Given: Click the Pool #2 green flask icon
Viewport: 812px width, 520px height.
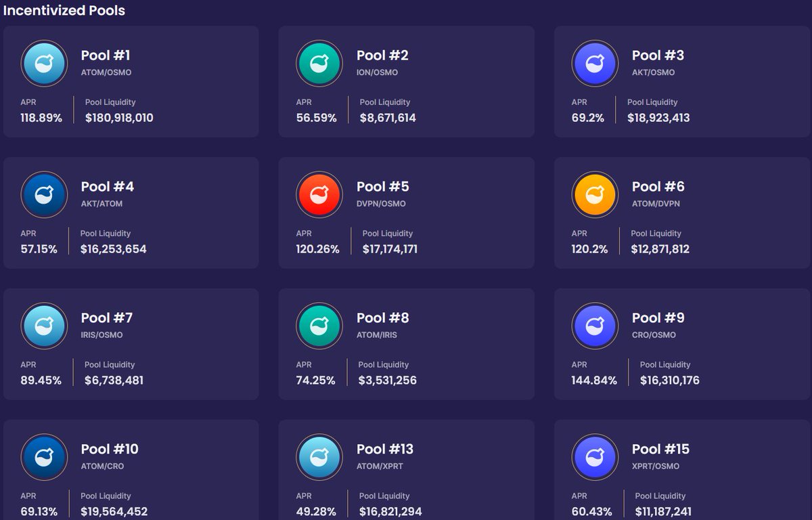Looking at the screenshot, I should click(x=319, y=64).
